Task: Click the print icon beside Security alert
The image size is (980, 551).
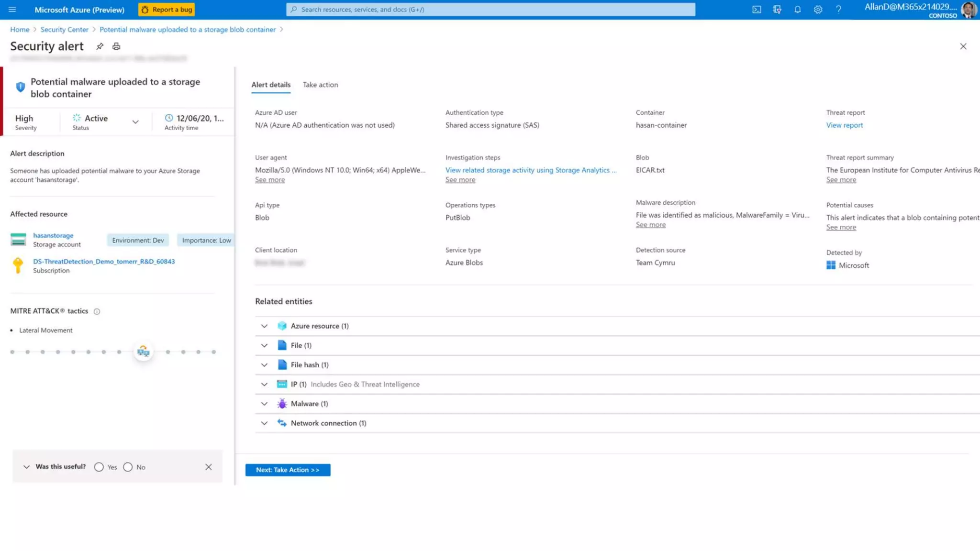Action: coord(116,46)
